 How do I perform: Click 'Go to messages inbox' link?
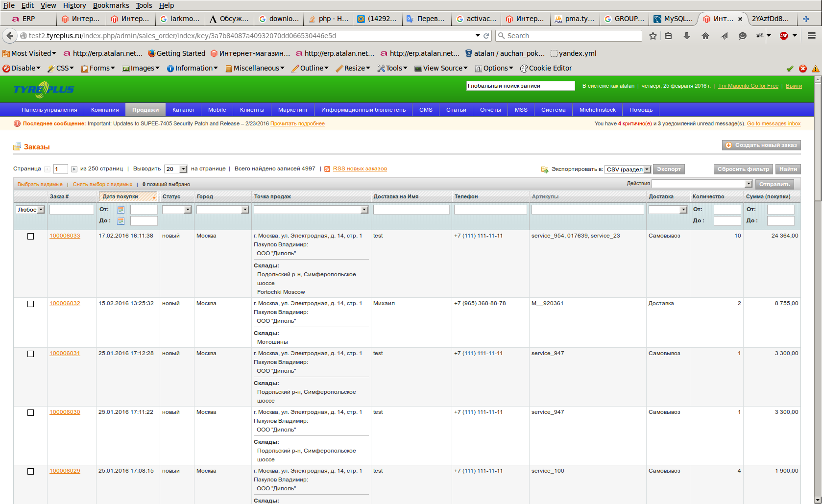(774, 124)
